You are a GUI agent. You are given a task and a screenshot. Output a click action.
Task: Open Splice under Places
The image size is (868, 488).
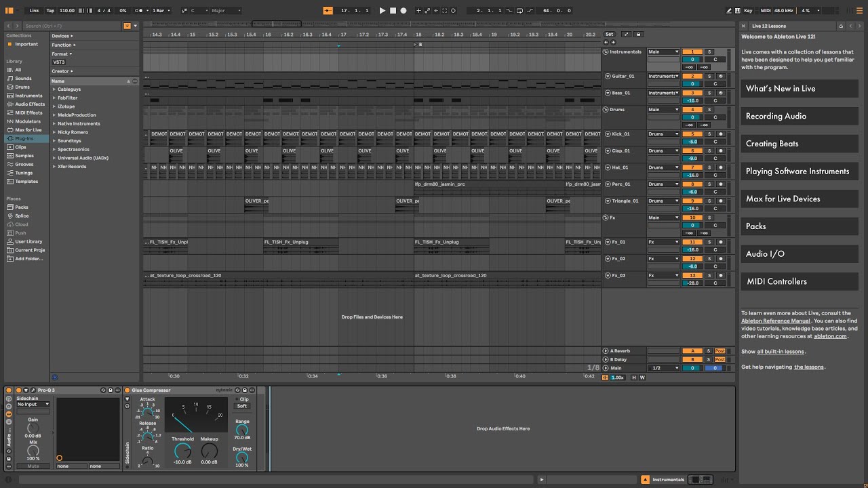click(22, 216)
